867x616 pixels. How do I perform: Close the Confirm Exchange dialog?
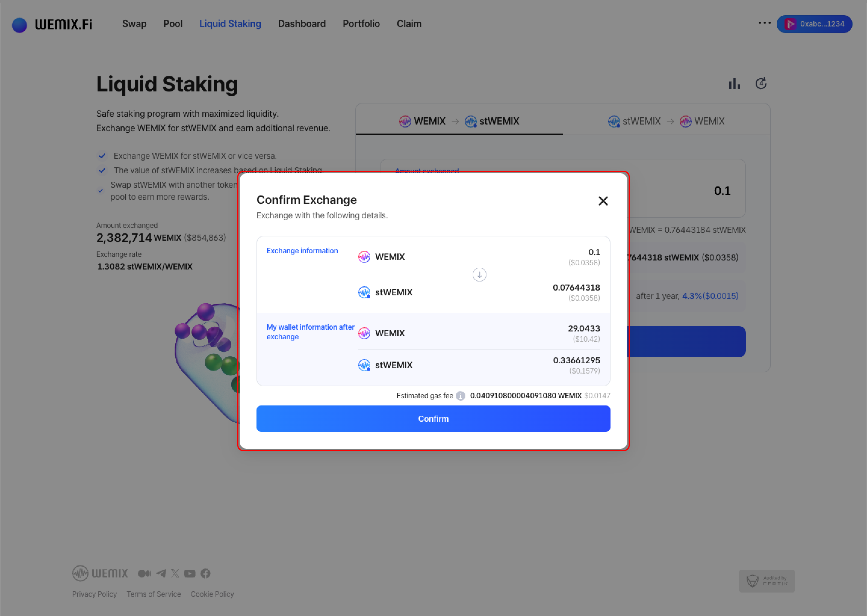pyautogui.click(x=603, y=201)
